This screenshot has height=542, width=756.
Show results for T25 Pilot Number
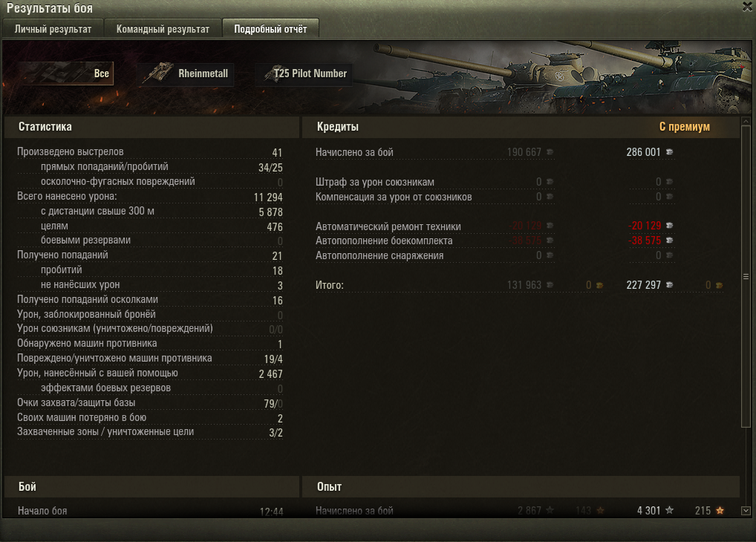[304, 74]
